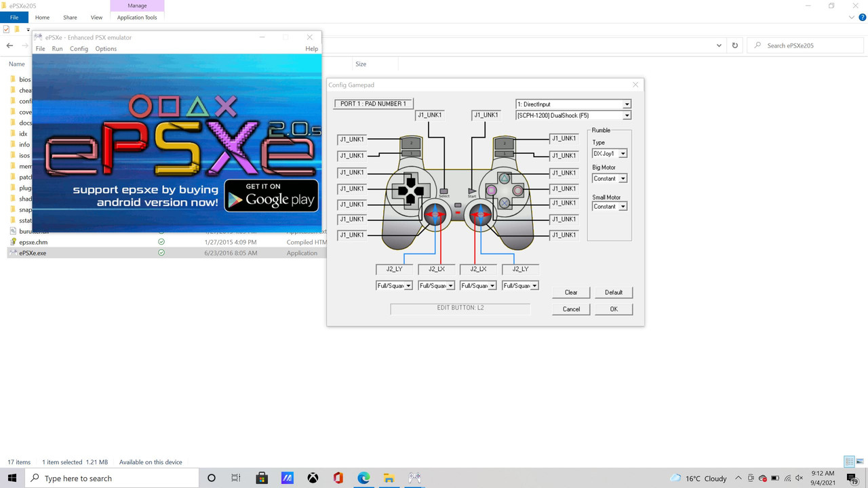Click the 'PORT 1 : PAD NUMBER 1' button
Viewport: 868px width, 488px height.
pyautogui.click(x=374, y=104)
